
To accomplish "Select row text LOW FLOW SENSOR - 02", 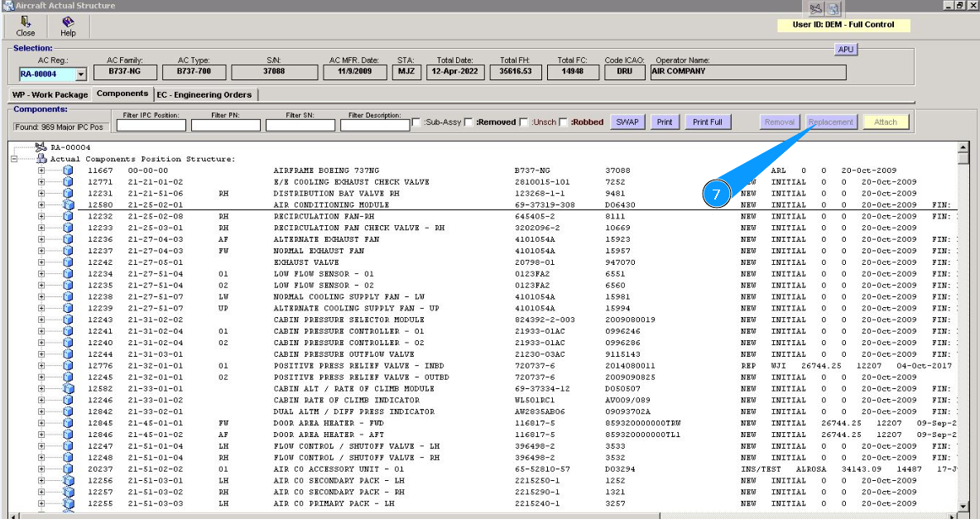I will (x=324, y=285).
